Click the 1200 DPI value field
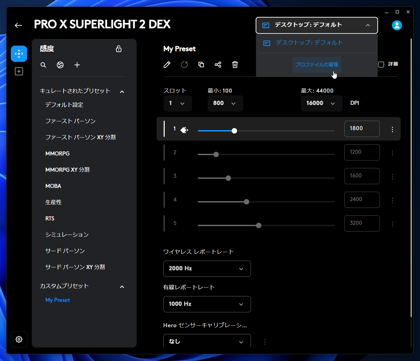 tap(362, 152)
